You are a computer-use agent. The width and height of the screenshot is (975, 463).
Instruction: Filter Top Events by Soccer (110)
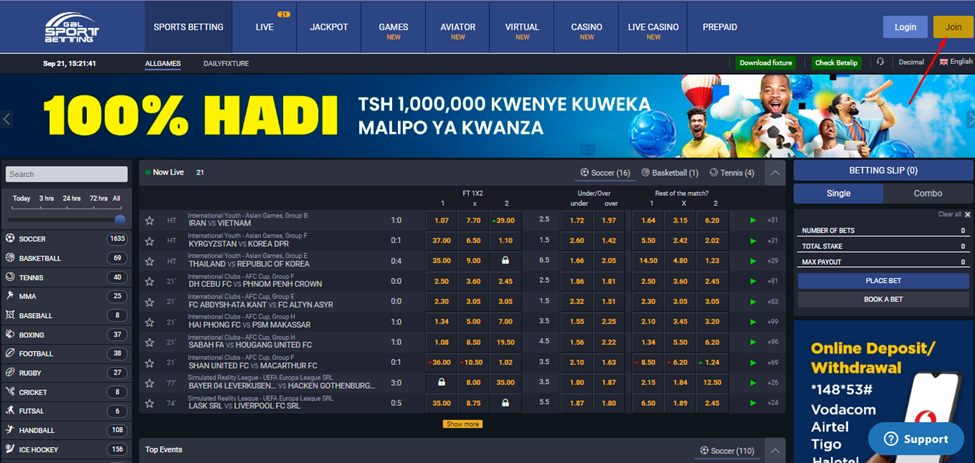[x=727, y=451]
